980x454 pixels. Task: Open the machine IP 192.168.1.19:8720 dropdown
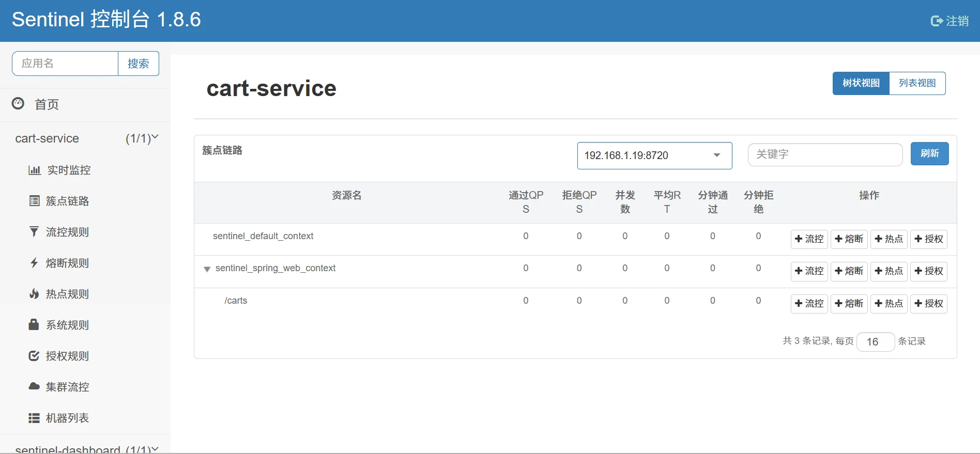654,155
